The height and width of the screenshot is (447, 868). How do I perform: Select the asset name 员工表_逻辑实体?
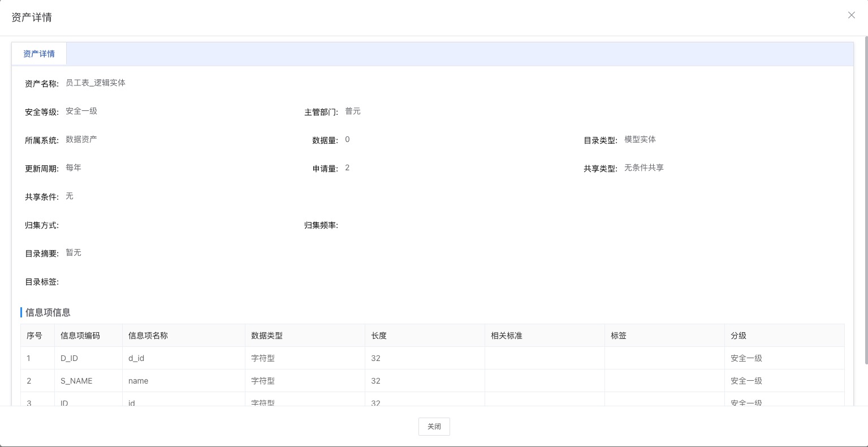point(96,83)
